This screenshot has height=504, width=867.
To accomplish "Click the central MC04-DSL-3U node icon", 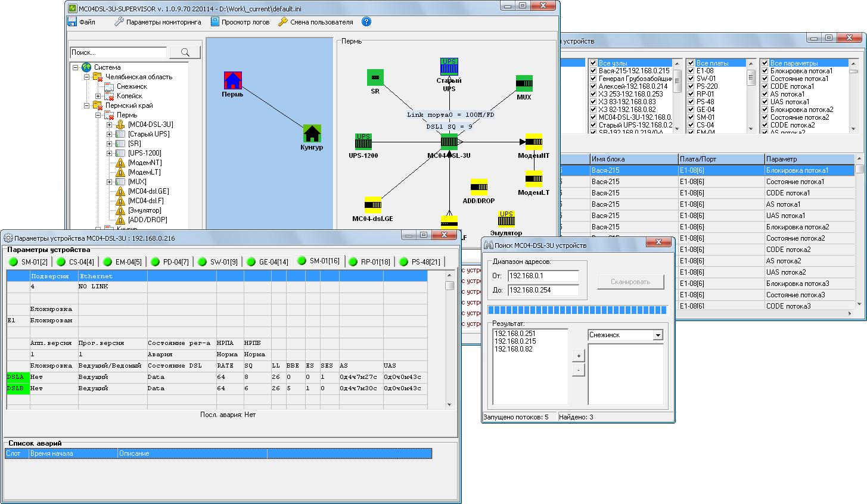I will (449, 142).
